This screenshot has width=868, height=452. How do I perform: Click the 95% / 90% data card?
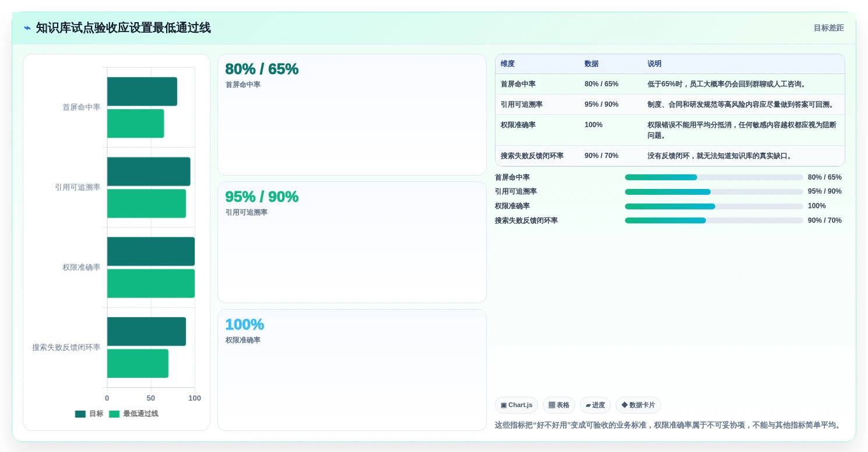tap(352, 243)
